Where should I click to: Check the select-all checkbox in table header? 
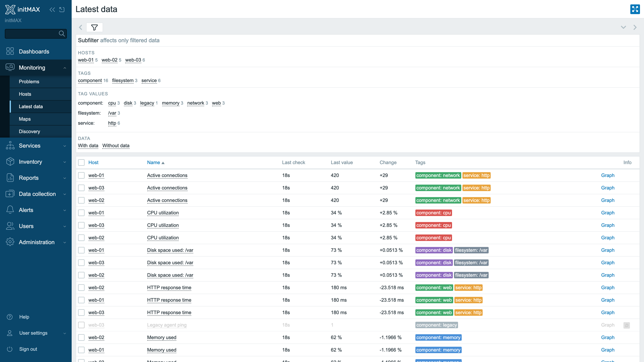[x=81, y=162]
